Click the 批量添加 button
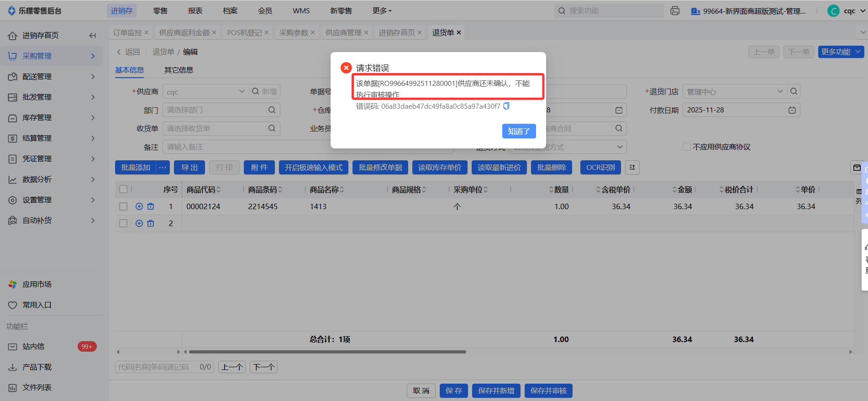 [136, 168]
